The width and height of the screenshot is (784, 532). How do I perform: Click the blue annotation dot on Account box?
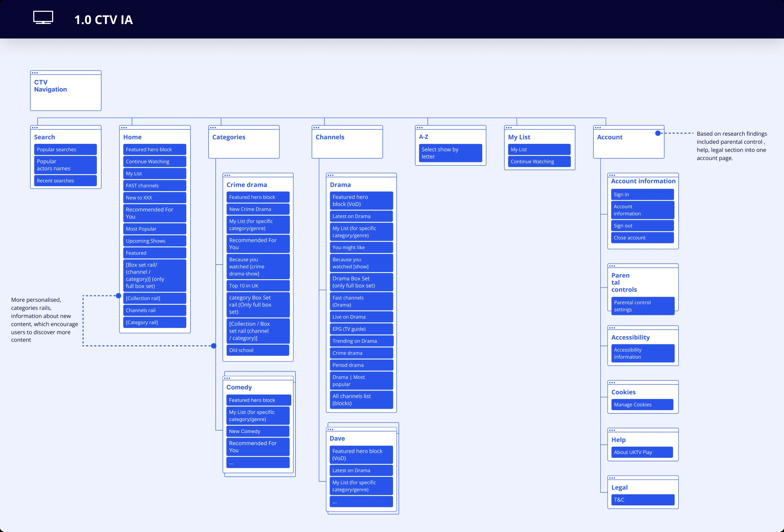click(x=658, y=133)
